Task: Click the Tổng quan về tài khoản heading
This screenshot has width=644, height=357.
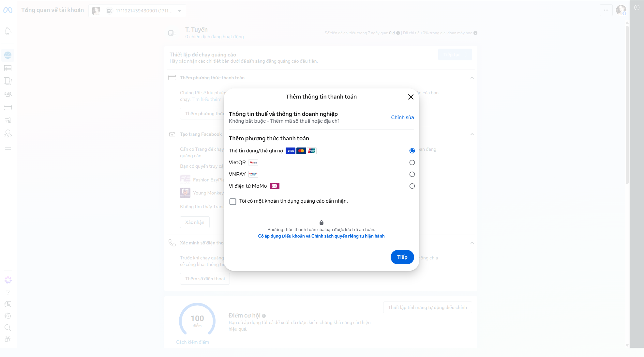Action: point(52,10)
